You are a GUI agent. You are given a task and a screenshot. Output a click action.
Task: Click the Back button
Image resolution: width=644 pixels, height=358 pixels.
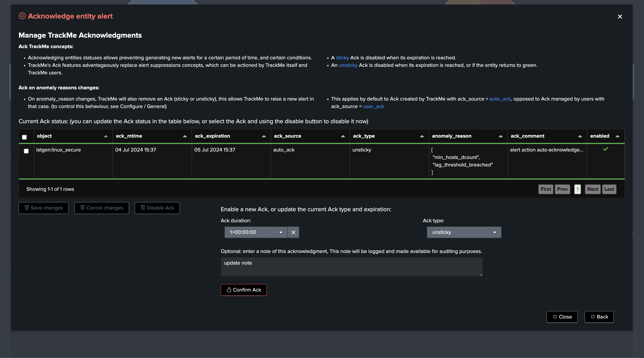pyautogui.click(x=599, y=317)
